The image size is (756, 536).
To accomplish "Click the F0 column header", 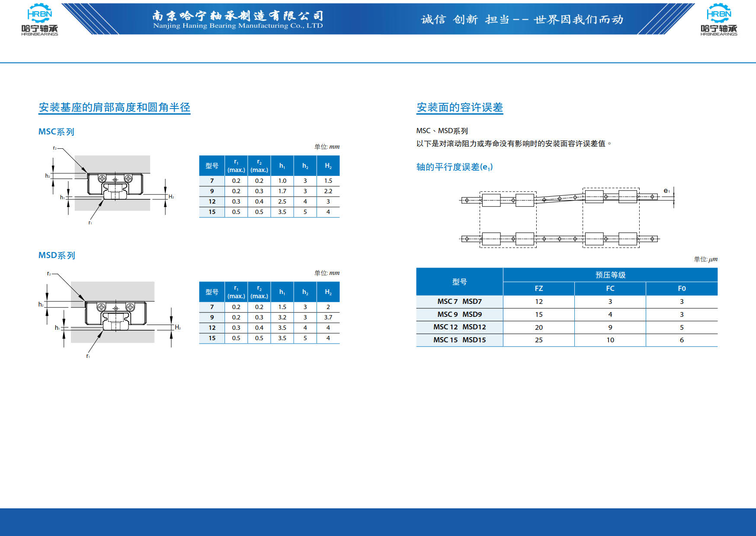I will pos(682,289).
